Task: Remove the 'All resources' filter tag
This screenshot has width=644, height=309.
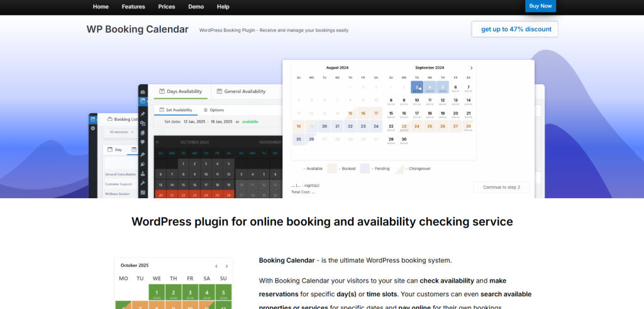Action: [x=131, y=132]
